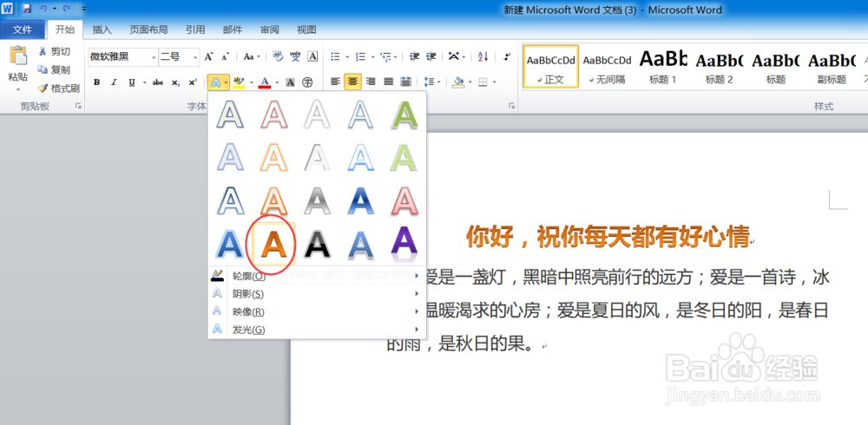
Task: Click the Shrink Font icon
Action: tap(226, 56)
